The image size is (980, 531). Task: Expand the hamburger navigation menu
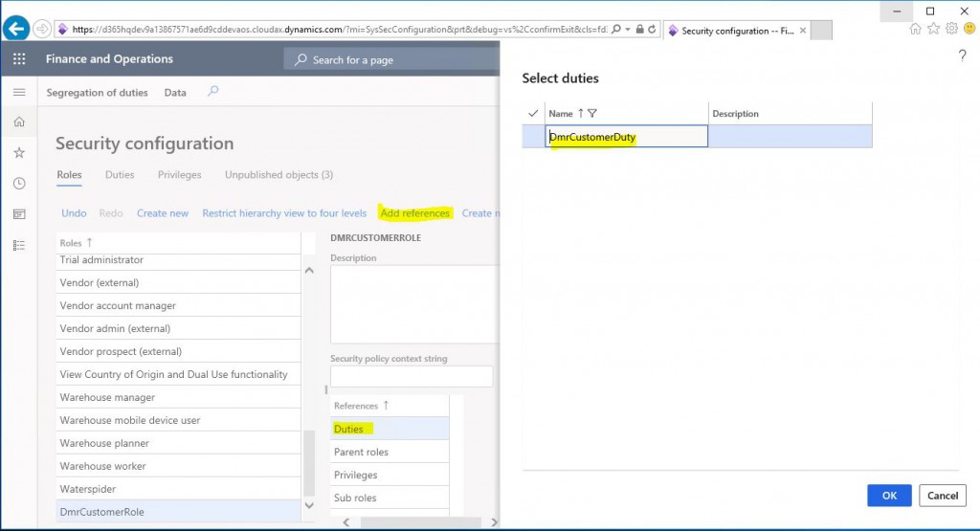(x=19, y=92)
